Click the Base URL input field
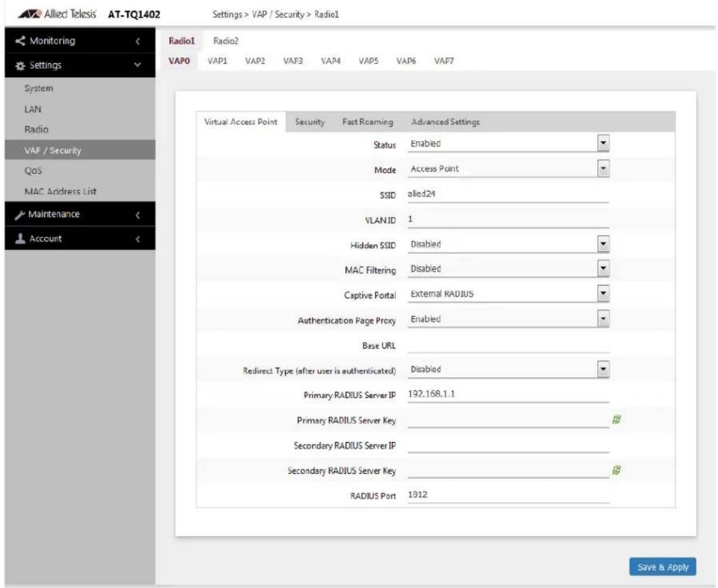Image resolution: width=718 pixels, height=588 pixels. 508,345
